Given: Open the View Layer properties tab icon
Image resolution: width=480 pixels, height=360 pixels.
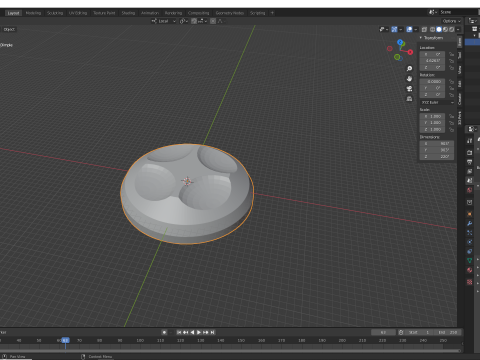Looking at the screenshot, I should (469, 171).
